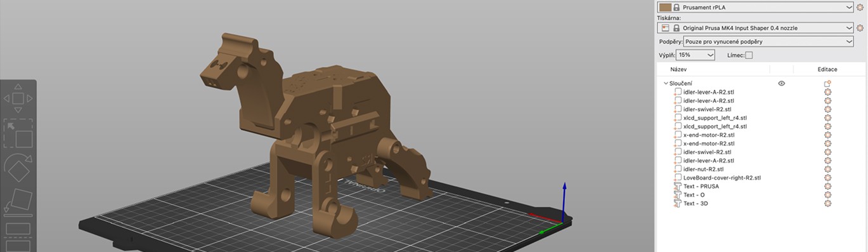Open the Original Prusa MK4 printer dropdown

pyautogui.click(x=756, y=28)
